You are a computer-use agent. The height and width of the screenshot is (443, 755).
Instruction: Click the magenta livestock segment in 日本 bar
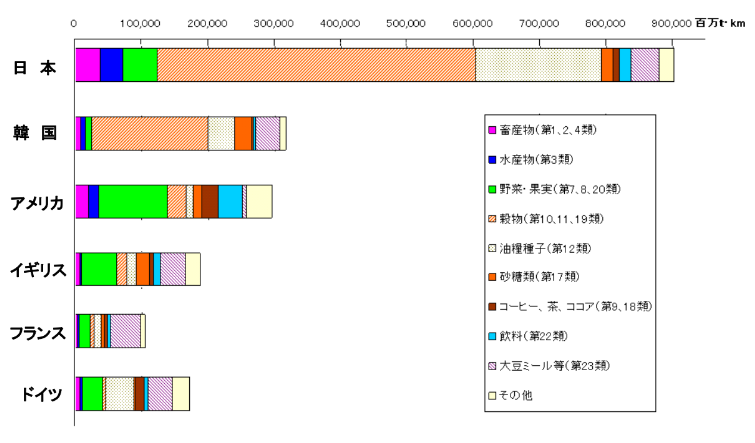[88, 65]
